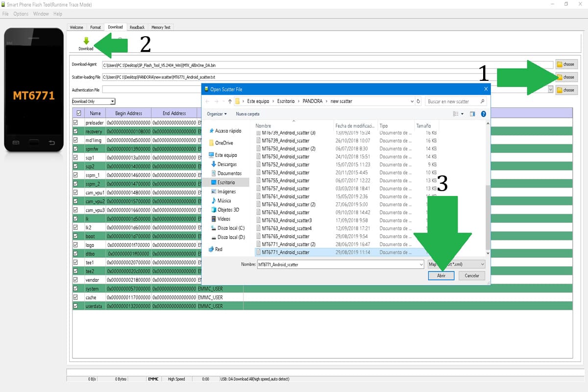
Task: Open Disco local (C:) drive
Action: coord(228,228)
